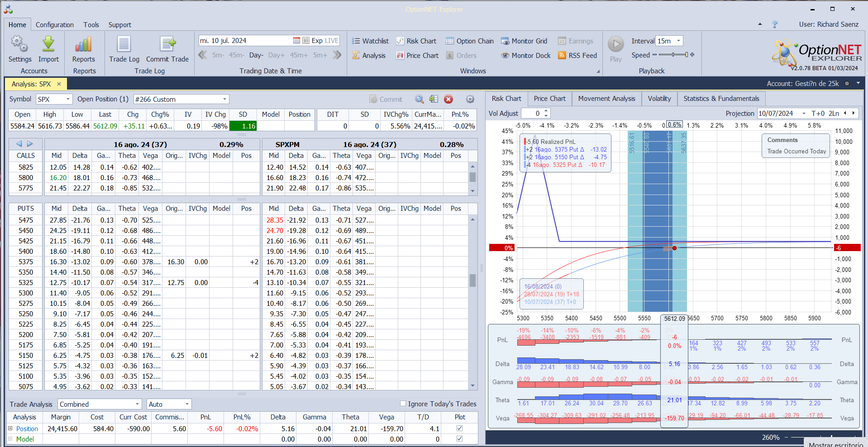Click the red delete position icon

tap(448, 100)
